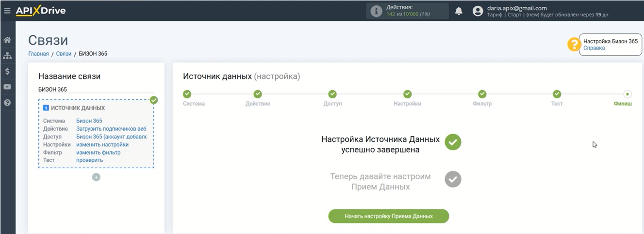Click the Настройка Бизон 365 help title
644x234 pixels.
(611, 42)
